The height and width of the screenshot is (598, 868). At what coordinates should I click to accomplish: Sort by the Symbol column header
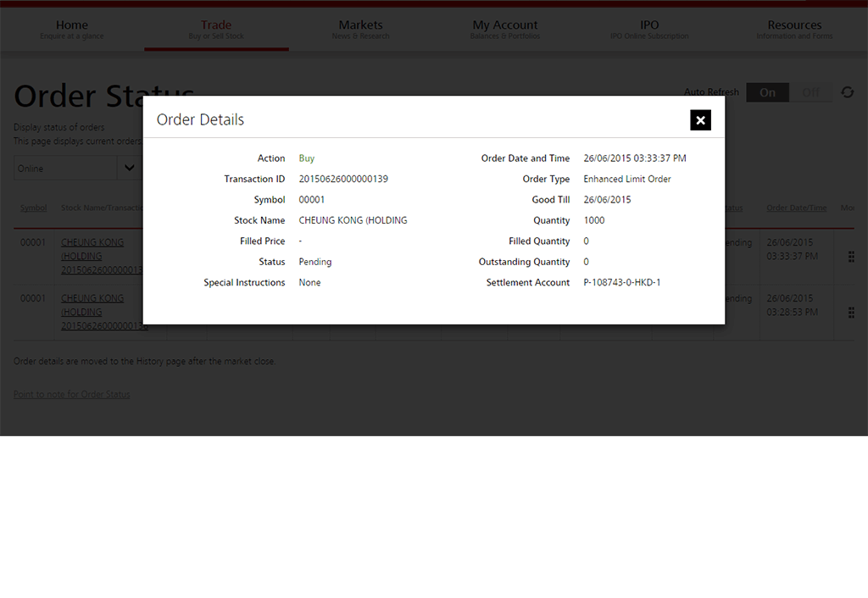click(x=34, y=208)
